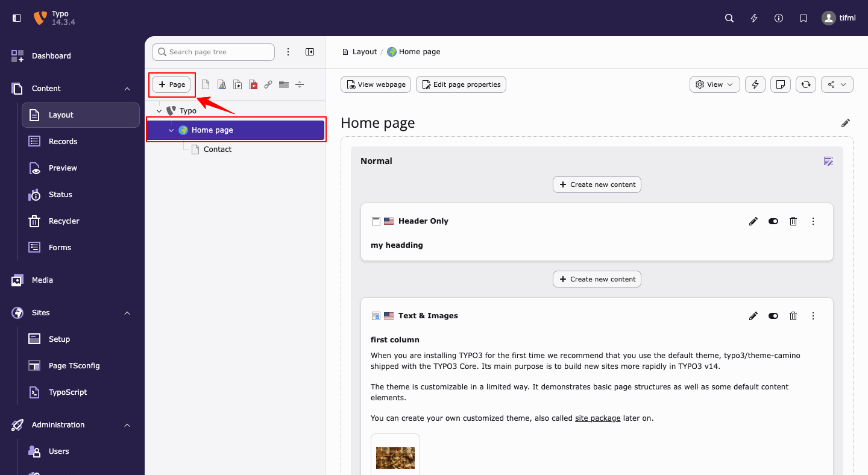Open system information icon in top bar
Viewport: 868px width, 475px height.
pos(779,18)
